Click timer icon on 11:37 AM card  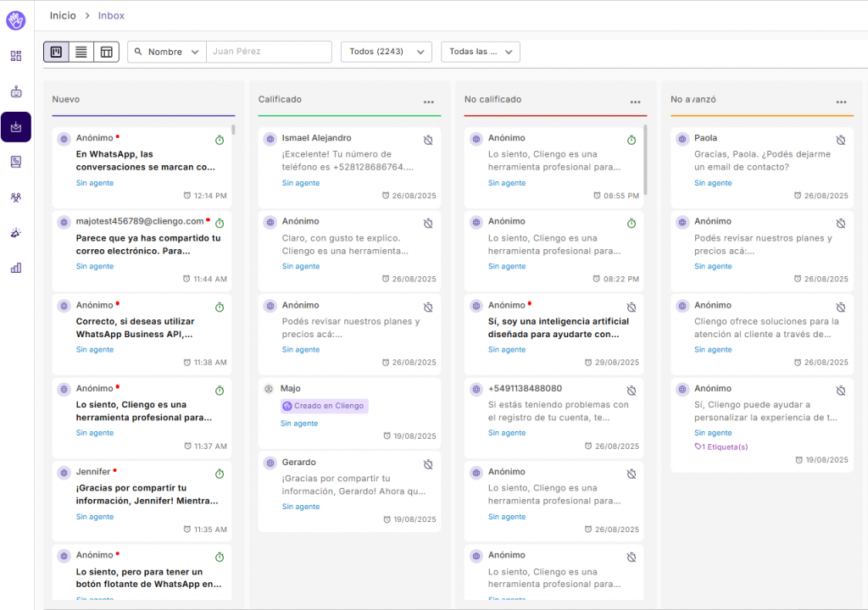click(220, 391)
